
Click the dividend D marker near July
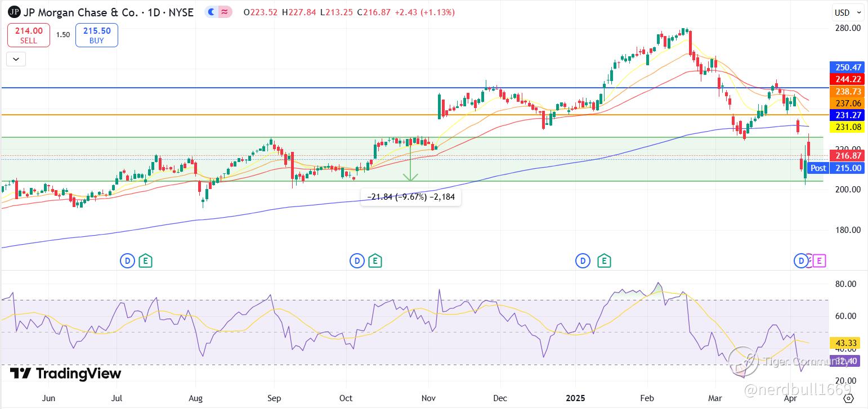coord(128,260)
